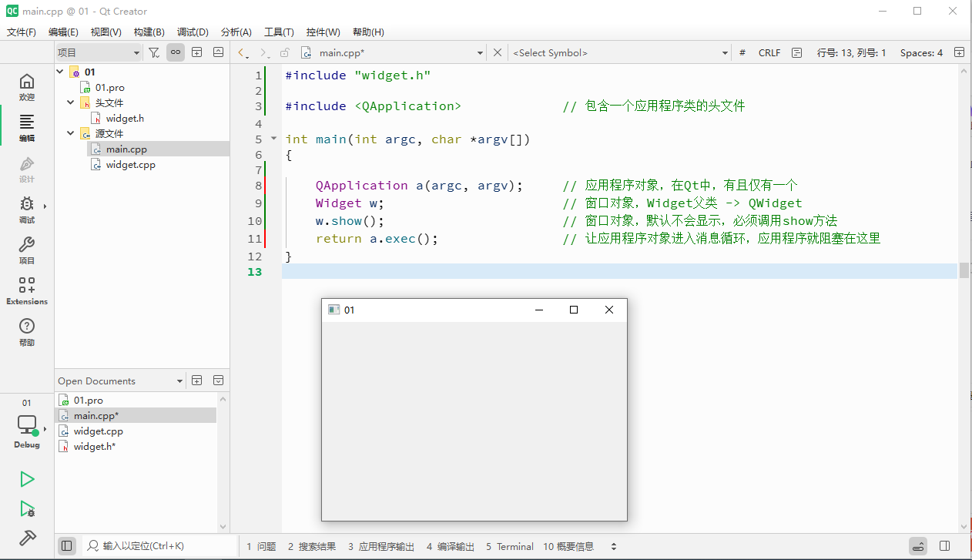Screen dimensions: 972x560
Task: Open the 编辑(E) menu
Action: tap(63, 32)
